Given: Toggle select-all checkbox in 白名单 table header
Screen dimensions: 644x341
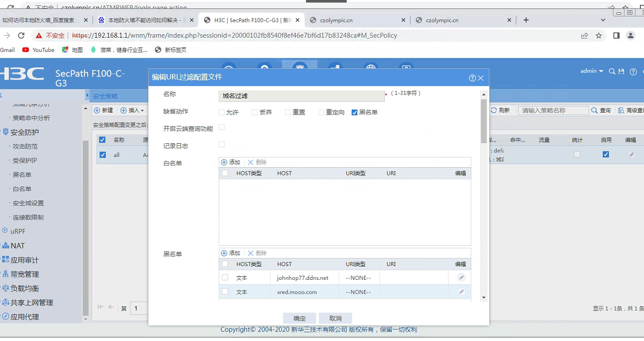Looking at the screenshot, I should (225, 173).
